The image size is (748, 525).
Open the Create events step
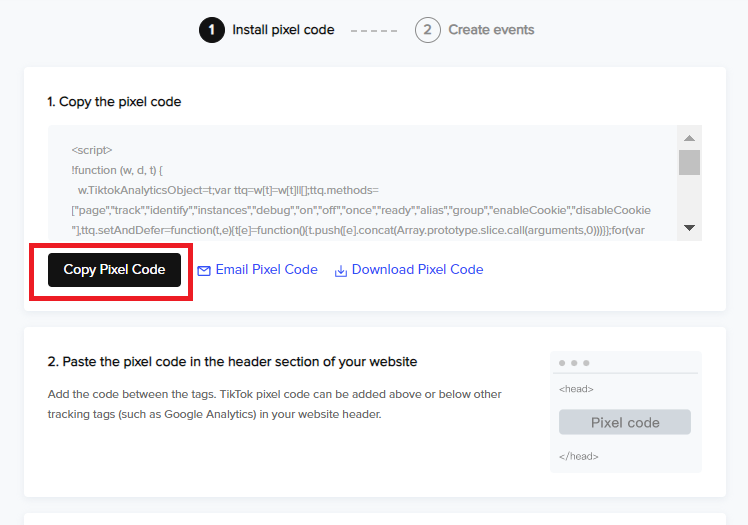tap(491, 30)
